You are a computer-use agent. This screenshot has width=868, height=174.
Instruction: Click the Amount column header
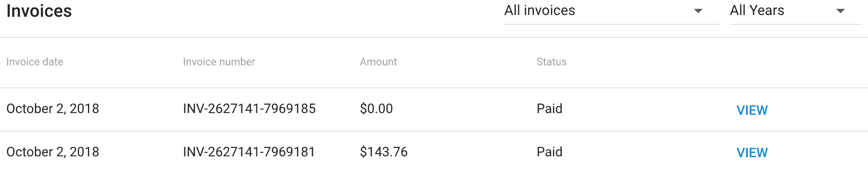coord(378,62)
